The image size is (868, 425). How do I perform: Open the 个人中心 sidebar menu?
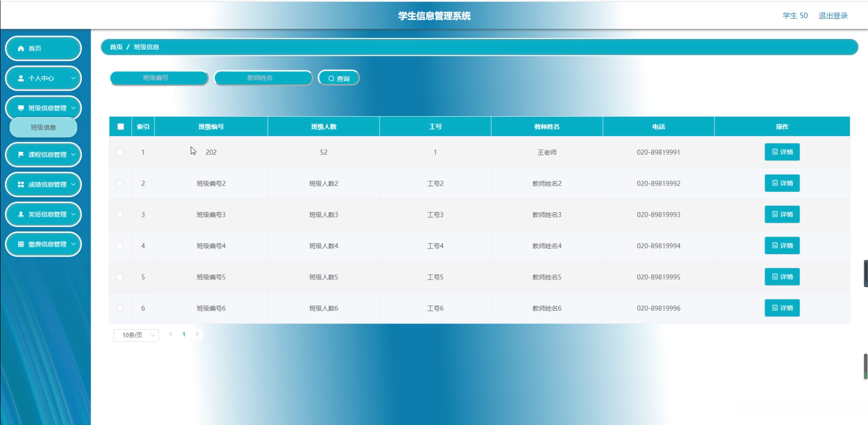(44, 78)
